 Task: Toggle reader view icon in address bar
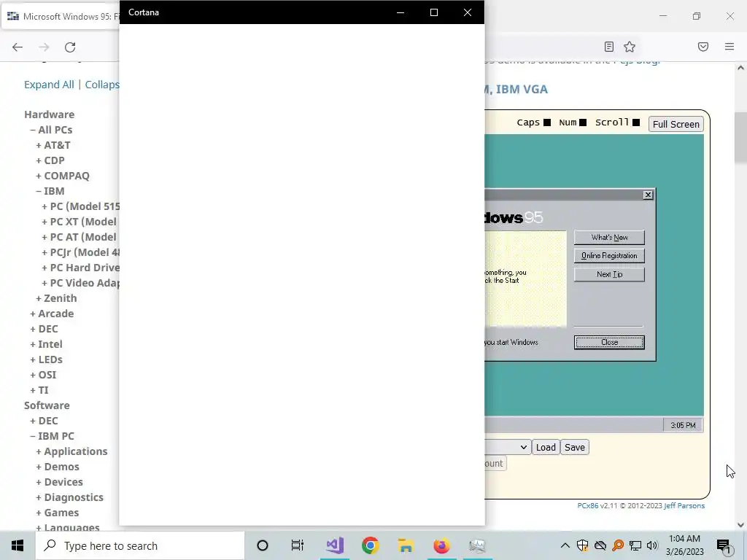coord(609,47)
